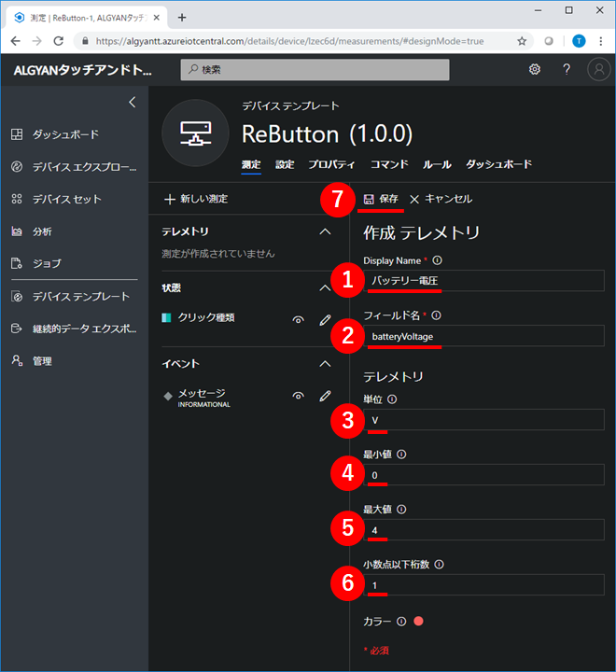616x672 pixels.
Task: Open help question mark in the header
Action: click(567, 69)
